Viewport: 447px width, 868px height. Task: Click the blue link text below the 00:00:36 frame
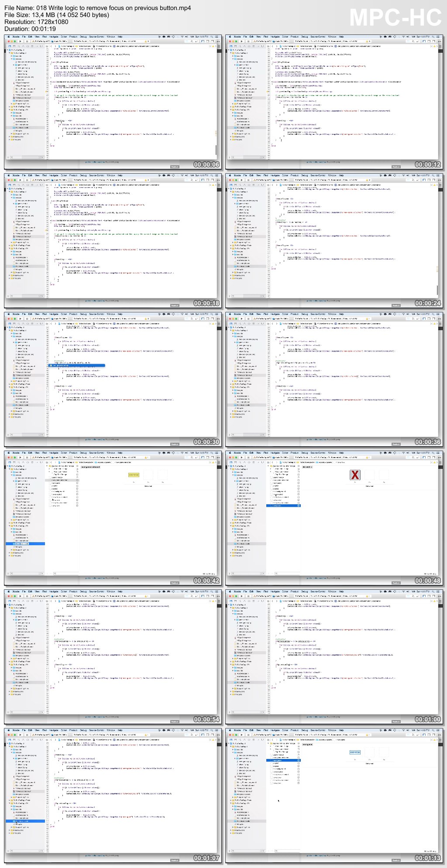323,440
